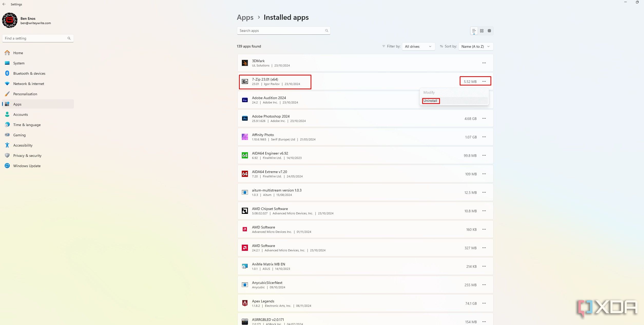This screenshot has height=325, width=644.
Task: Click the 74.1 GB size for Apex Legends
Action: pos(471,303)
